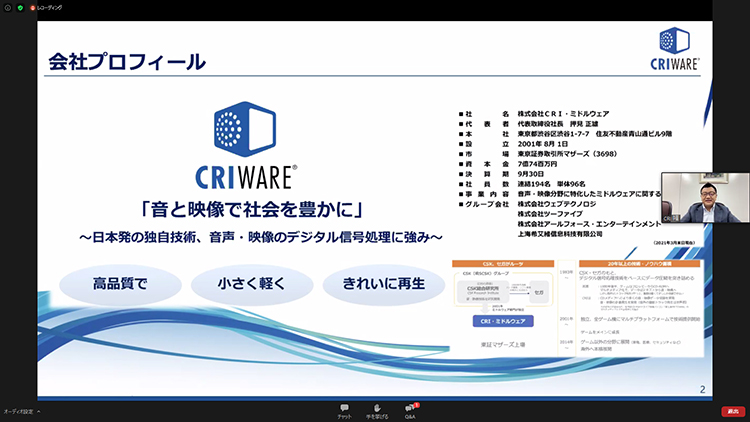Click the slide page number 2
This screenshot has width=750, height=422.
coord(702,389)
